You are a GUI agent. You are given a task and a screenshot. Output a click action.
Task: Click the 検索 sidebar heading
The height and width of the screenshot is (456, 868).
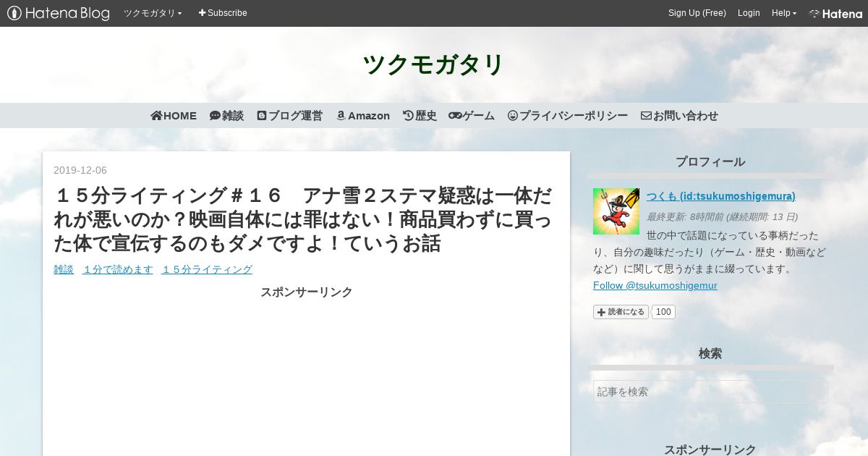(x=710, y=353)
